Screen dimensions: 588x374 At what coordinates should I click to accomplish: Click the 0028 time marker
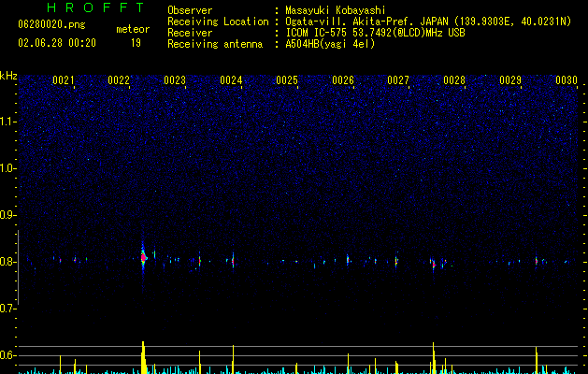pos(454,80)
